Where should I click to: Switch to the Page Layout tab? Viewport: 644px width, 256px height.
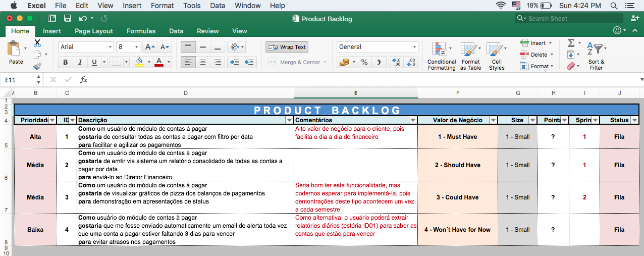tap(94, 31)
